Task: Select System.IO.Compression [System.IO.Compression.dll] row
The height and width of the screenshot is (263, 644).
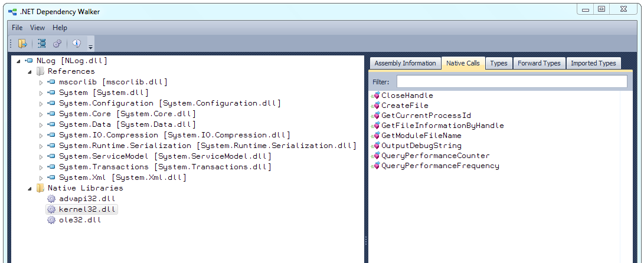Action: click(x=175, y=135)
